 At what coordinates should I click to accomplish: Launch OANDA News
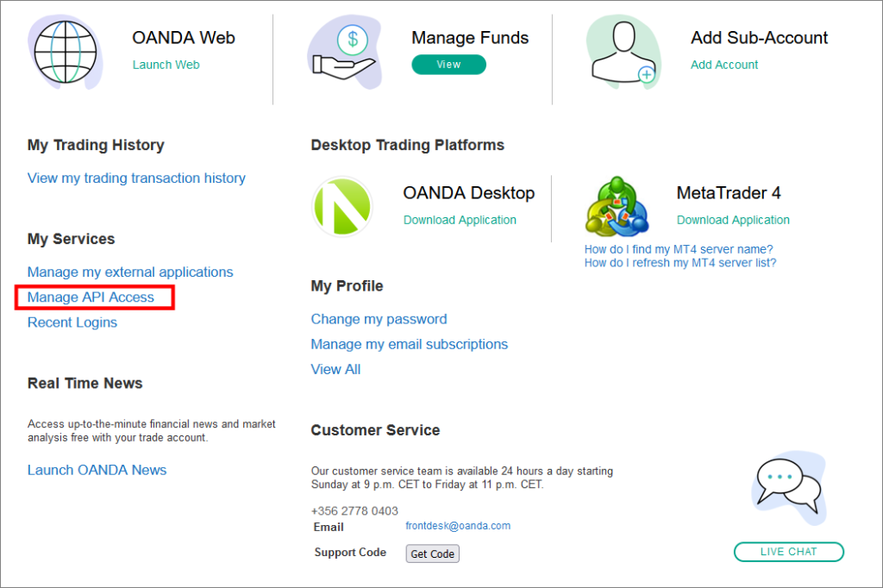point(97,470)
